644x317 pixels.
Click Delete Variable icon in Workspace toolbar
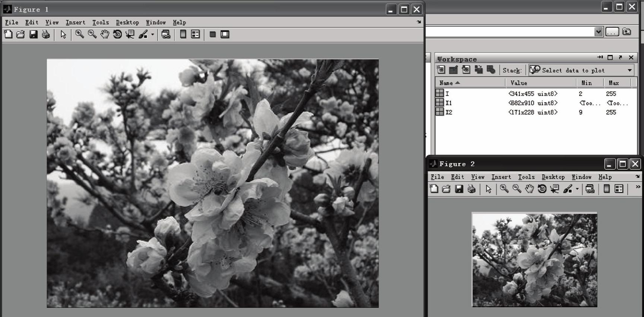[x=491, y=70]
